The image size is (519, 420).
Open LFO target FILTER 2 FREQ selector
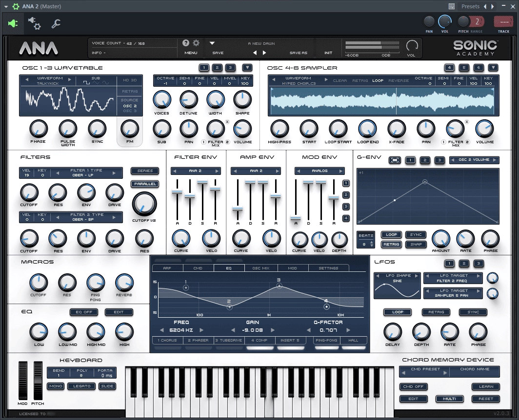[x=453, y=278]
